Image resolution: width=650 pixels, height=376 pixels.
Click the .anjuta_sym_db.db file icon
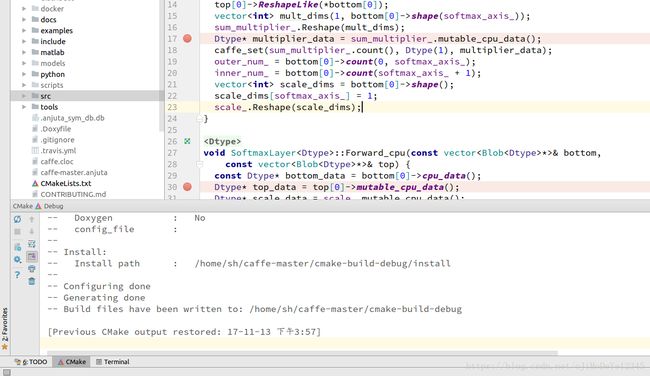[35, 118]
